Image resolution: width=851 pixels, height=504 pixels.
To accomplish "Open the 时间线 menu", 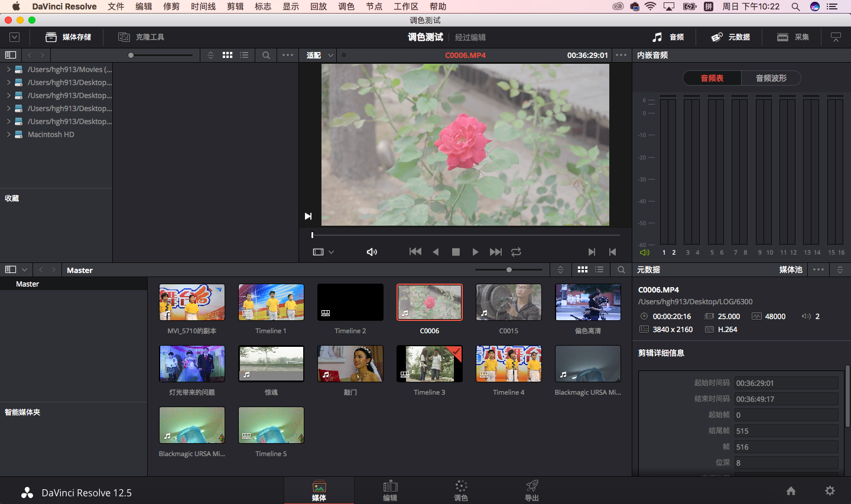I will point(203,6).
